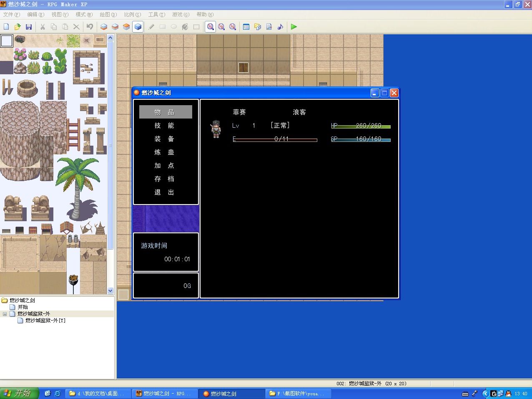Screen dimensions: 532x399
Task: Switch editing to map Layer 3
Action: [x=126, y=27]
